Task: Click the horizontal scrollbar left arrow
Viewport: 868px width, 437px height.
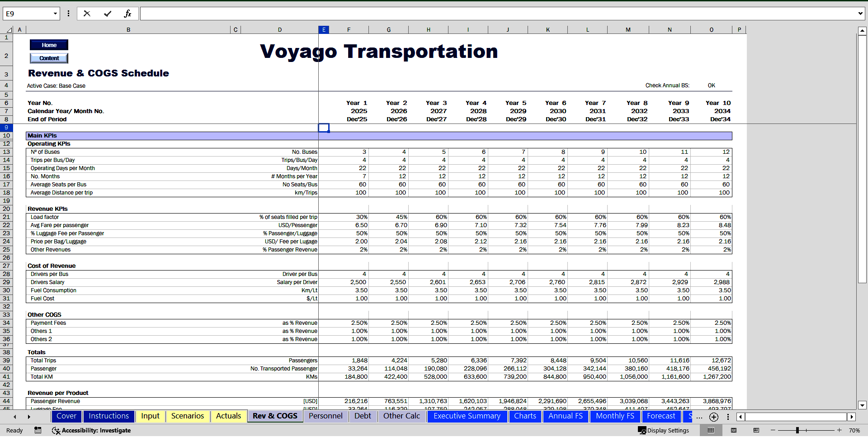Action: click(x=741, y=417)
